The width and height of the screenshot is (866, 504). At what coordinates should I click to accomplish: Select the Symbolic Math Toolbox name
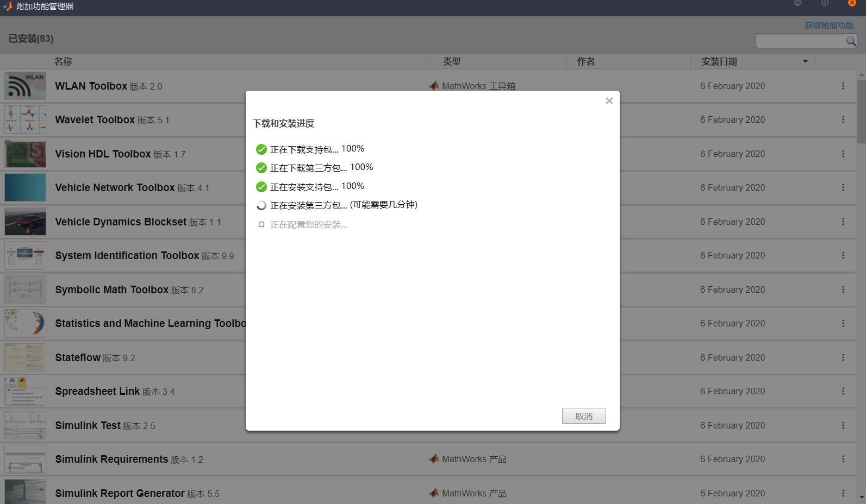coord(112,289)
